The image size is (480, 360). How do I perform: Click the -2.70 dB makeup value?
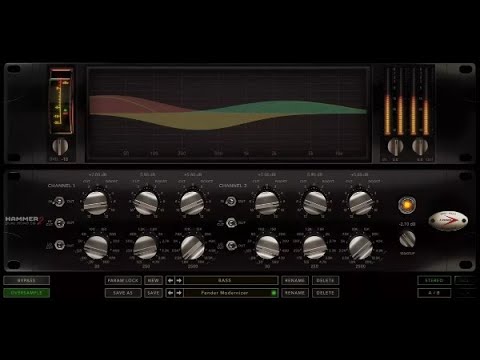point(407,224)
